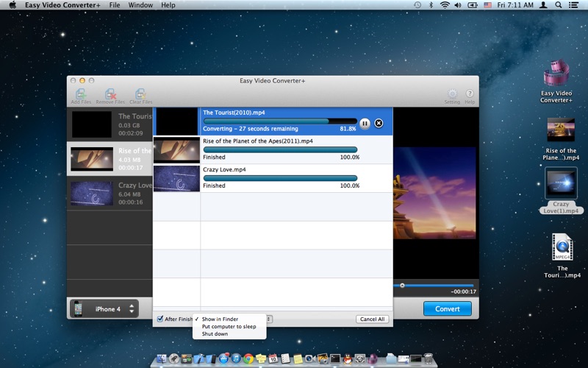Click the Spotlight search icon in menu bar

(559, 5)
